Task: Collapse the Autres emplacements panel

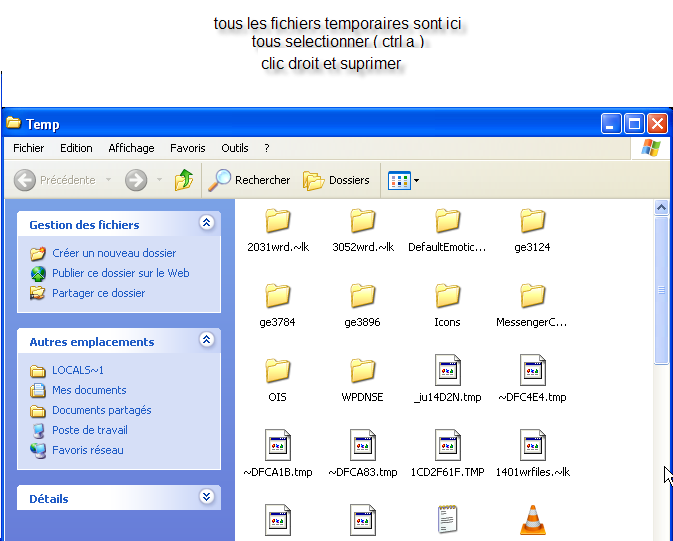Action: (207, 340)
